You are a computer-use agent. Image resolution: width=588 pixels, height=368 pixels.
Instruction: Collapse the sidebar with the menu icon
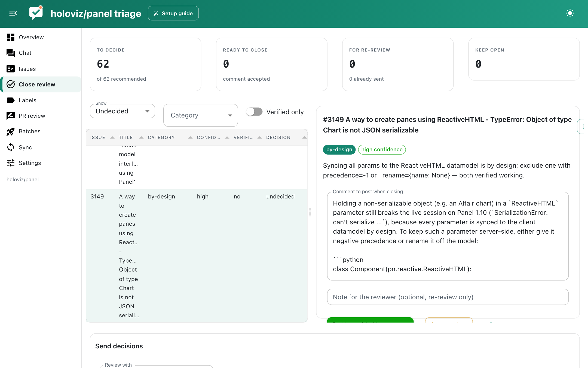13,13
